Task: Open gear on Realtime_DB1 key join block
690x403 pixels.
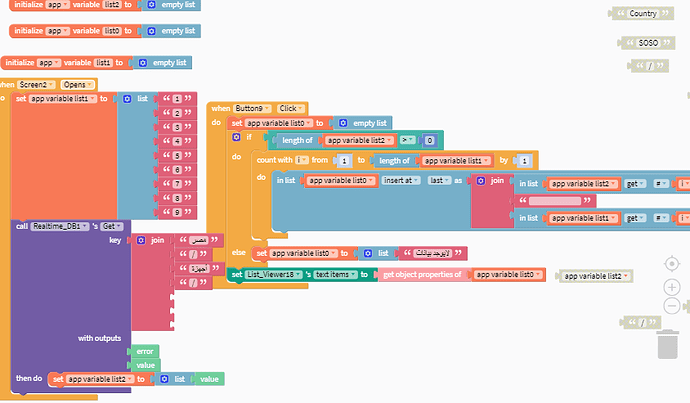Action: pyautogui.click(x=141, y=240)
